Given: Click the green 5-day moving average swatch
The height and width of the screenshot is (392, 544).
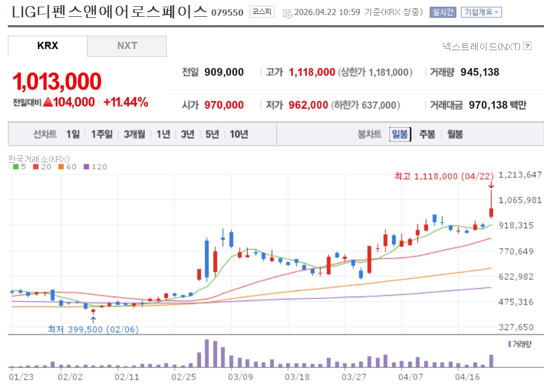Looking at the screenshot, I should [16, 167].
